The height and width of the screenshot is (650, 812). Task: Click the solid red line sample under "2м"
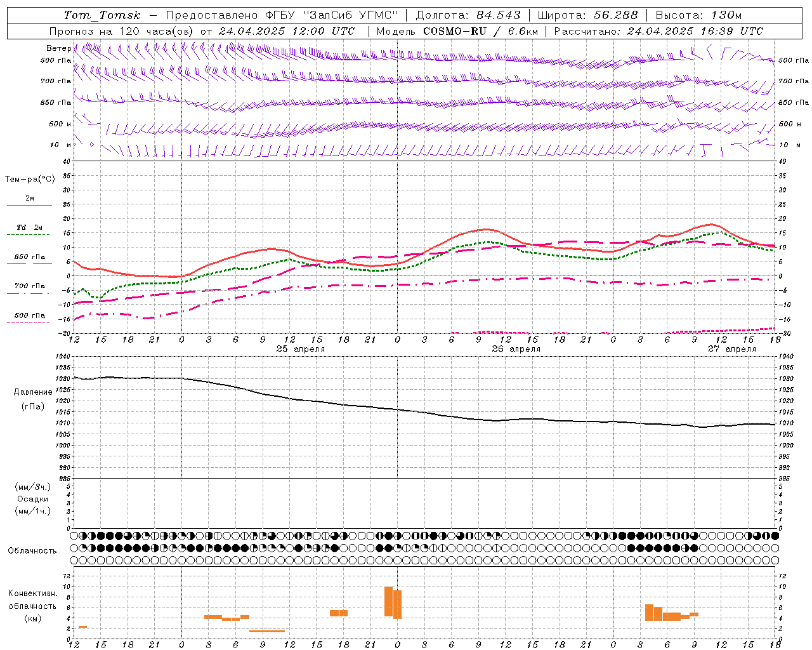tap(29, 205)
